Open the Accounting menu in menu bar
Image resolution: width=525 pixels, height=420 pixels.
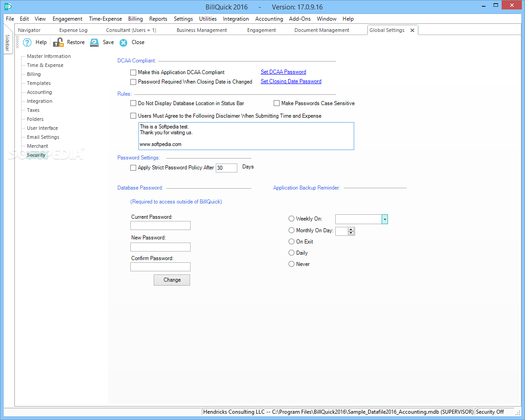[x=269, y=19]
